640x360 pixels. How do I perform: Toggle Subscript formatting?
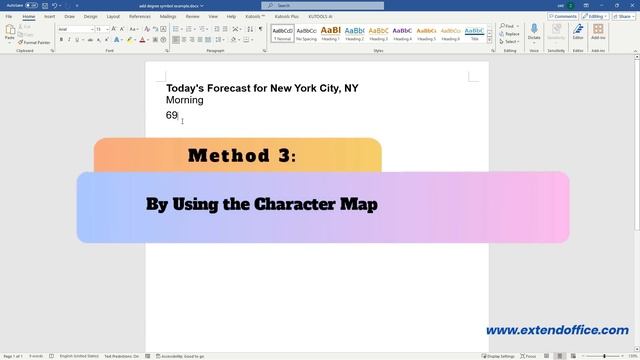point(98,40)
